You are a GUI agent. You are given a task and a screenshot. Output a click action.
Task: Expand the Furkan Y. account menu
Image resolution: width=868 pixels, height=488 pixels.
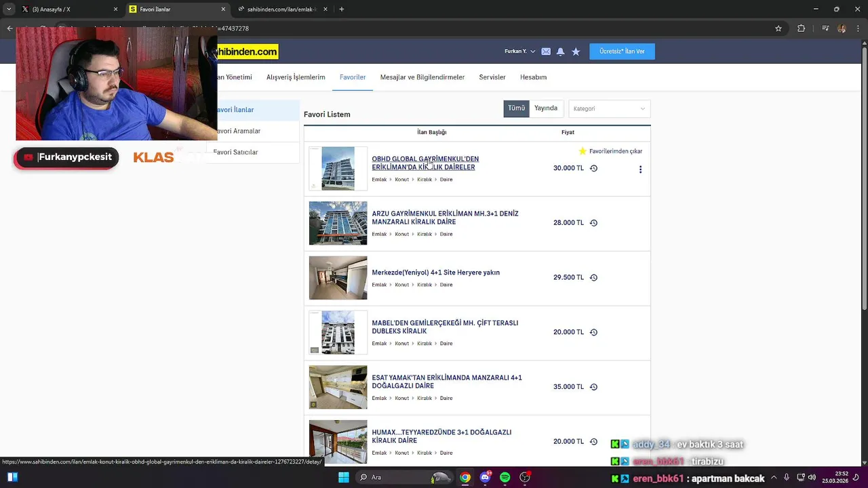pos(519,52)
